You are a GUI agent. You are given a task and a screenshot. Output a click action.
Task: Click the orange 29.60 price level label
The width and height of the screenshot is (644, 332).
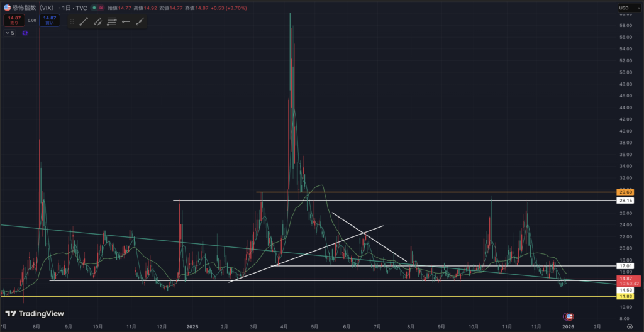tap(625, 192)
